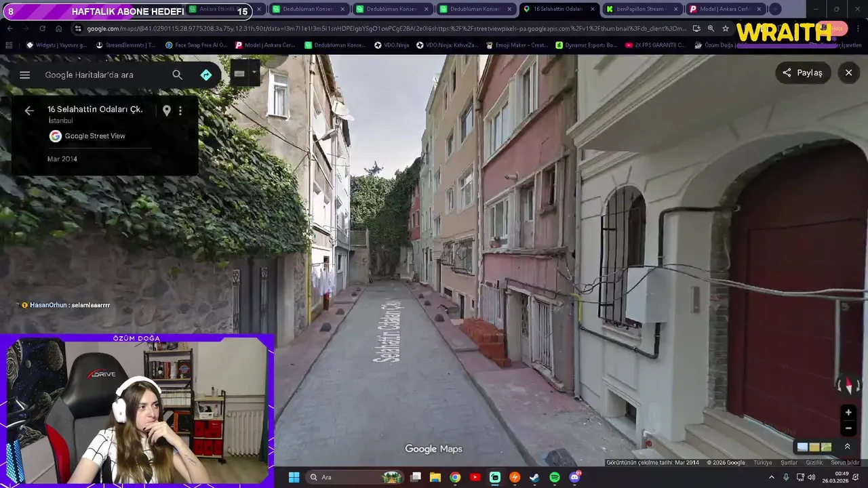
Task: Open Discord from the taskbar
Action: 575,477
